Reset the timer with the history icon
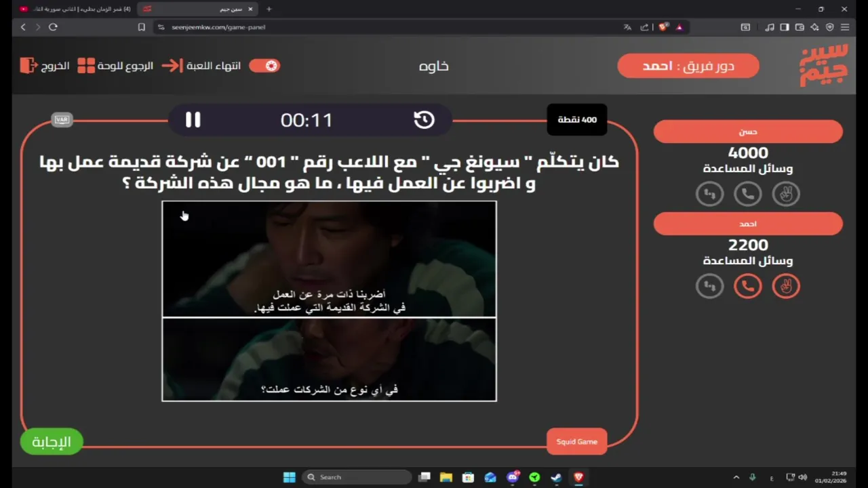The width and height of the screenshot is (868, 488). pyautogui.click(x=424, y=120)
